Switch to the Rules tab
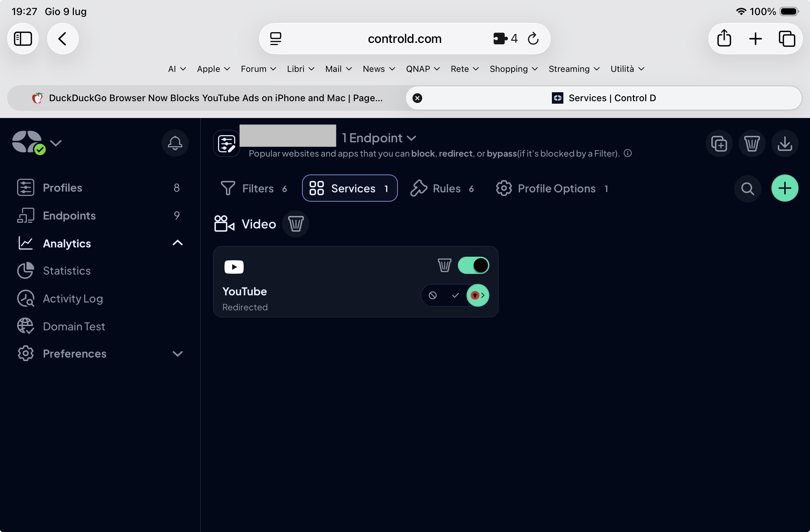This screenshot has width=810, height=532. [443, 188]
